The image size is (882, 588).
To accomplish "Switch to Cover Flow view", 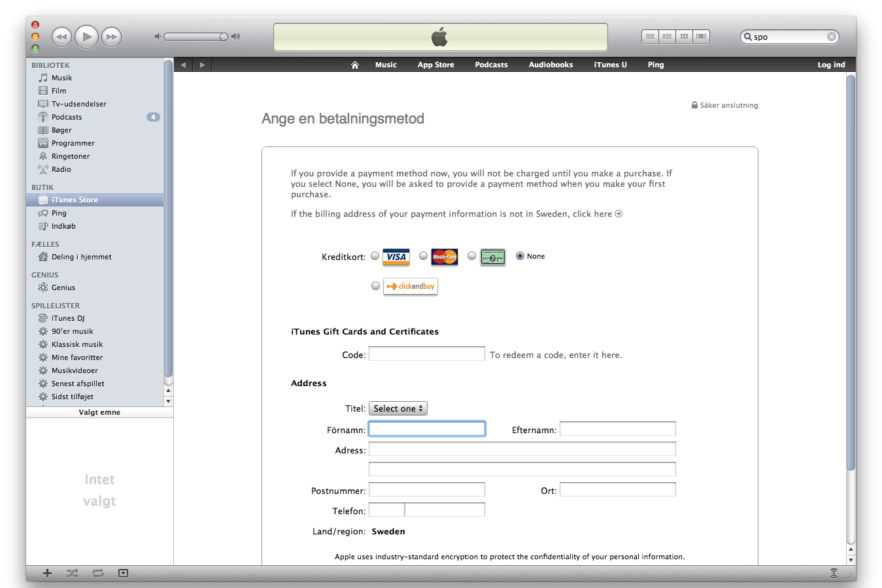I will [x=701, y=37].
